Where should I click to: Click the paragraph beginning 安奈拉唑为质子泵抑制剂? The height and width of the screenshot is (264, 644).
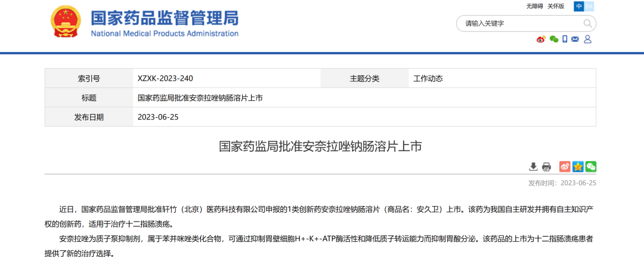click(320, 246)
